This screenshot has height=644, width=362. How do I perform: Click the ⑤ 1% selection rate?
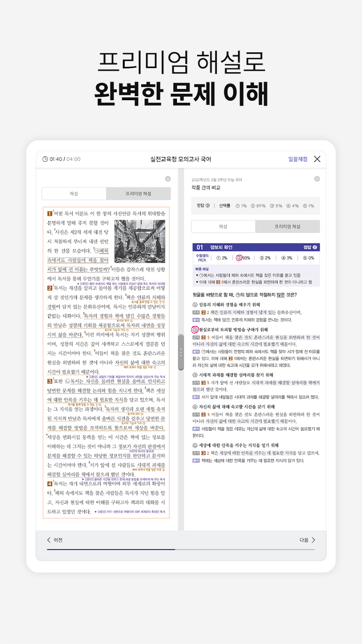point(309,206)
